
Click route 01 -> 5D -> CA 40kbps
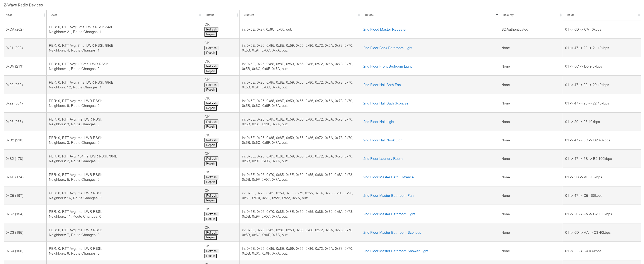(583, 30)
